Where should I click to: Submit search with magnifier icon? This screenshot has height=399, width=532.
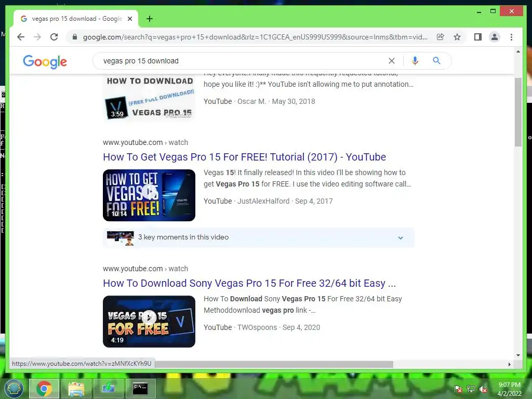(x=436, y=61)
